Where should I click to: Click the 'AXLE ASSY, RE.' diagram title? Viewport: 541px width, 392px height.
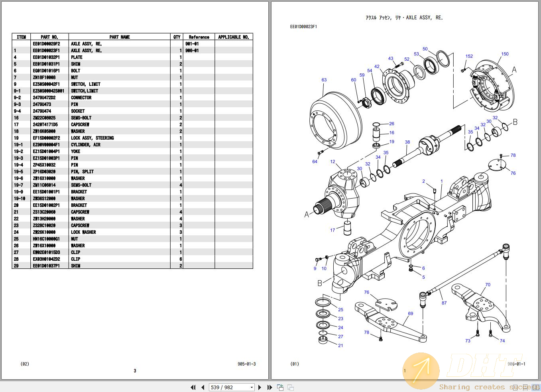click(x=424, y=18)
